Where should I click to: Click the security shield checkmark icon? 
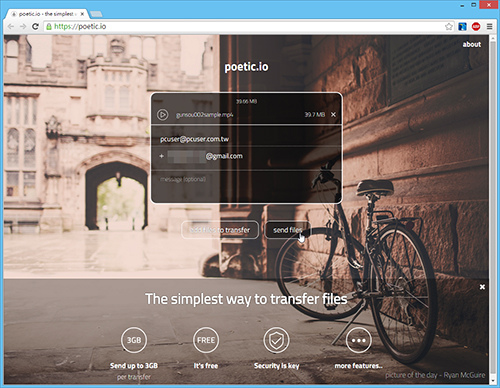click(x=276, y=340)
